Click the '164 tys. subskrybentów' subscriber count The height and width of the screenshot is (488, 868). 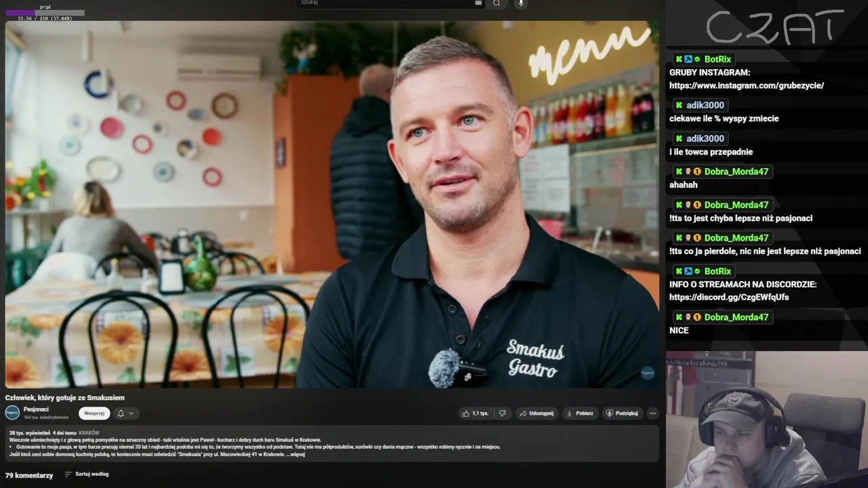46,418
